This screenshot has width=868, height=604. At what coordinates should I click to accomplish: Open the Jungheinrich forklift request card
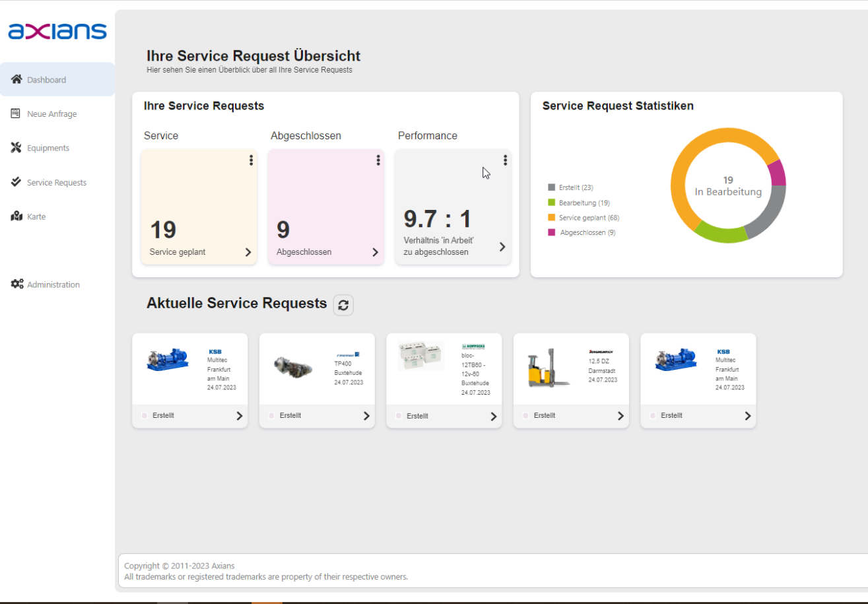570,380
